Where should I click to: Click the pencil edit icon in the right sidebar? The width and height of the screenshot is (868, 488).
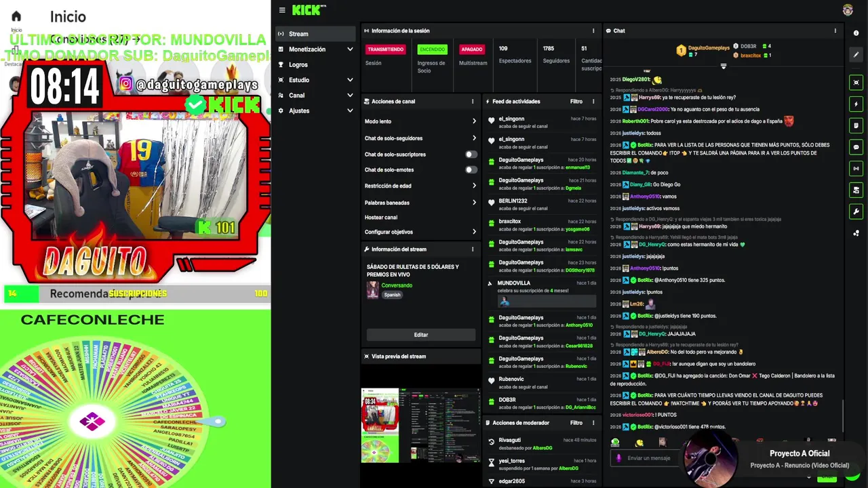click(856, 55)
